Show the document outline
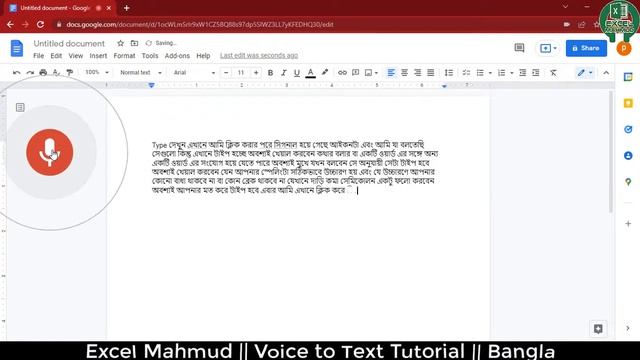 (20, 107)
